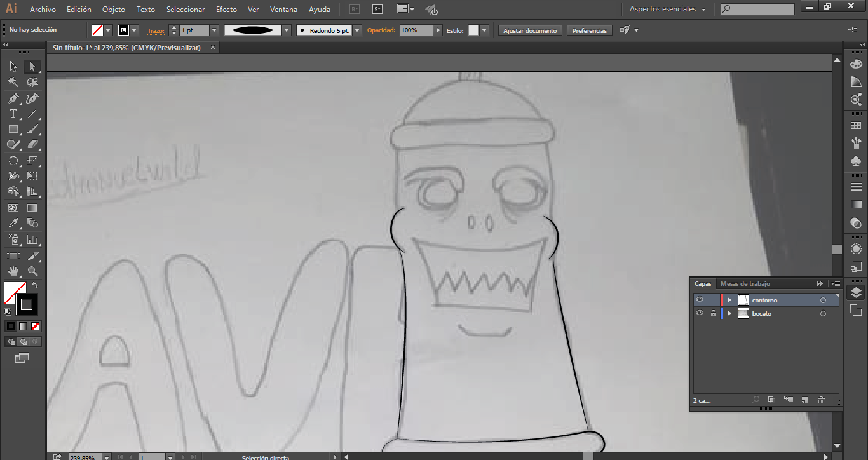Set the paint mode to Gradient
868x460 pixels.
[x=23, y=326]
